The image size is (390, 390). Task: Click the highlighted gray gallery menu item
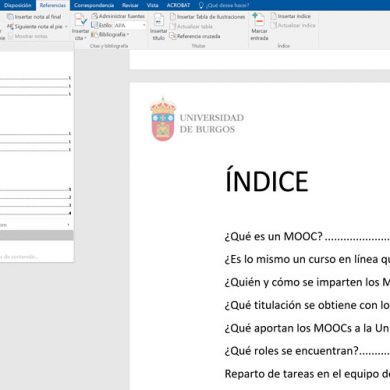[36, 235]
